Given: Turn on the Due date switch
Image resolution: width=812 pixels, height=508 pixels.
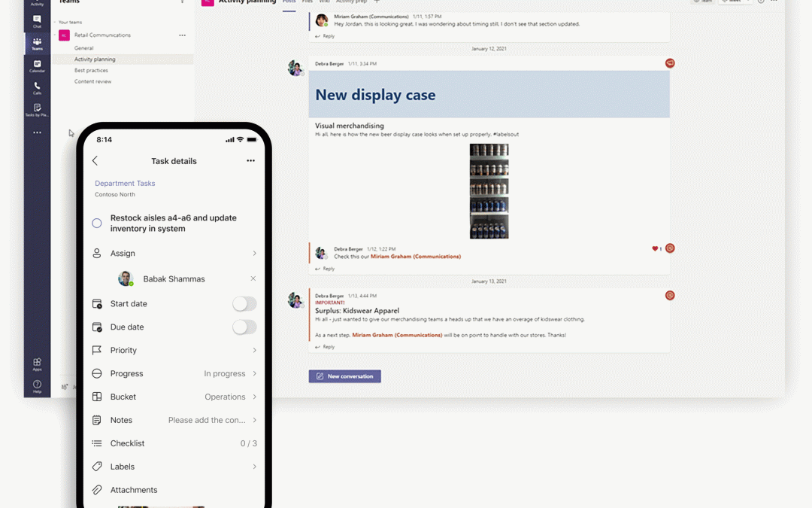Looking at the screenshot, I should (x=244, y=327).
